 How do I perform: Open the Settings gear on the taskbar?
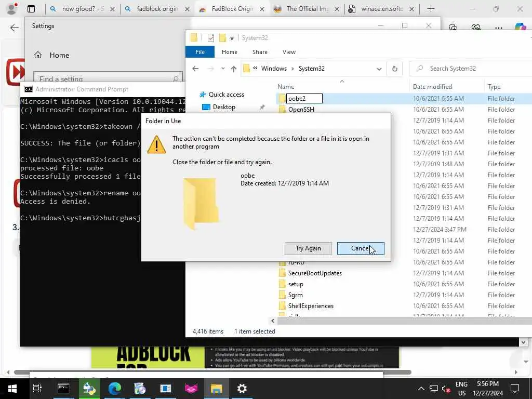242,389
